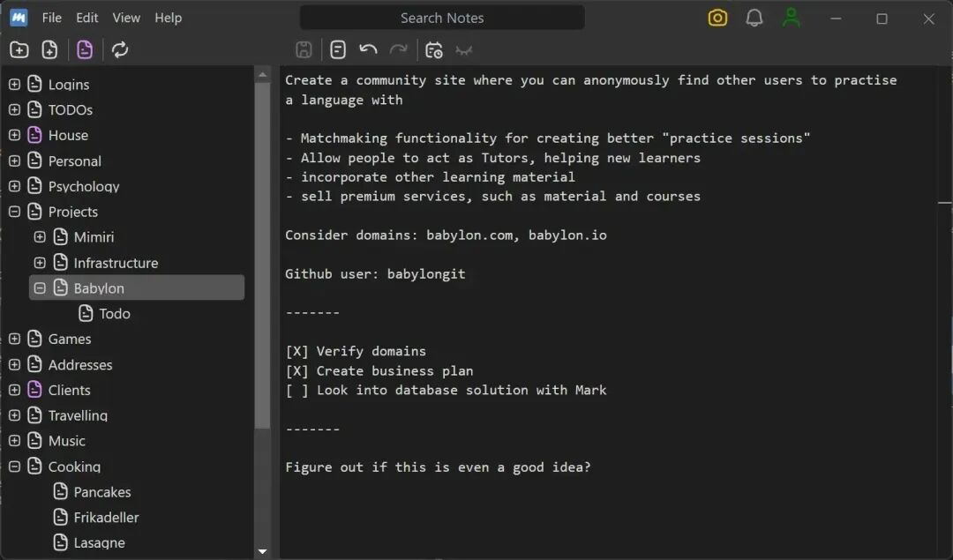Select the Clients note label
Image resolution: width=953 pixels, height=560 pixels.
coord(70,389)
